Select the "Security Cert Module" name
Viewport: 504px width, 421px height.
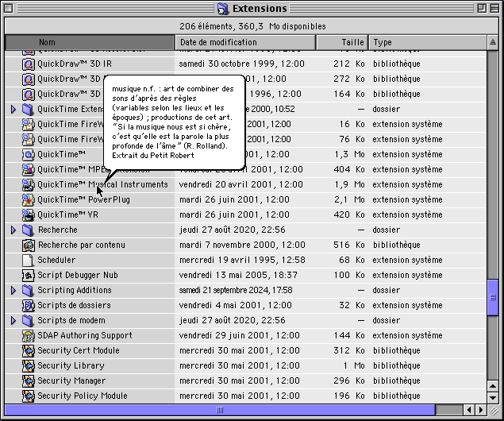tap(79, 350)
